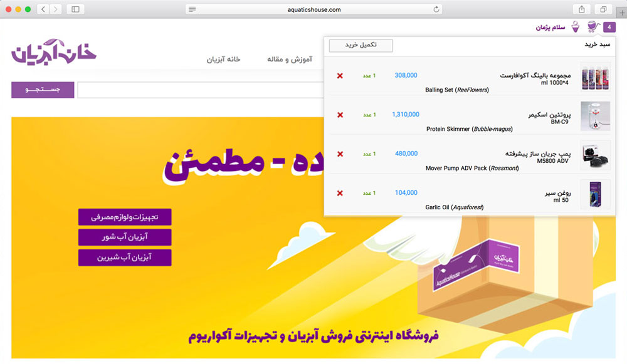Open the Safari share button
This screenshot has width=627, height=364.
tap(582, 9)
